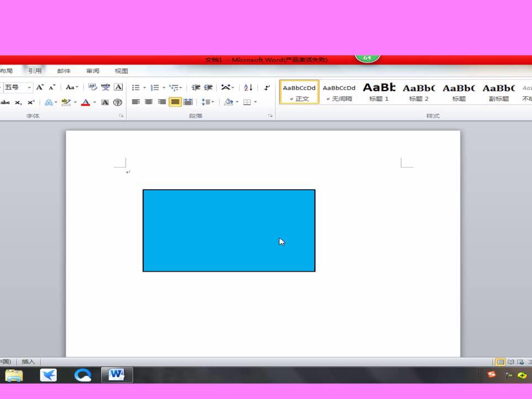Apply the 标题 1 style
Viewport: 532px width, 399px height.
click(x=379, y=92)
